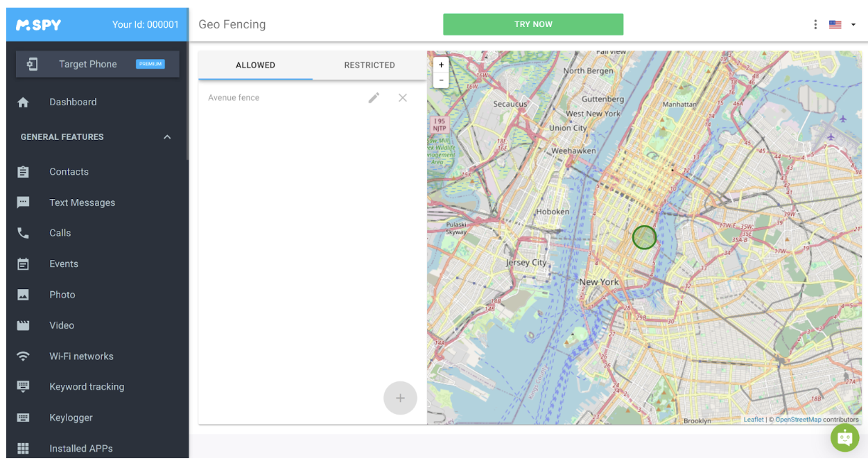Click the Calls phone icon
The width and height of the screenshot is (868, 470).
point(23,233)
